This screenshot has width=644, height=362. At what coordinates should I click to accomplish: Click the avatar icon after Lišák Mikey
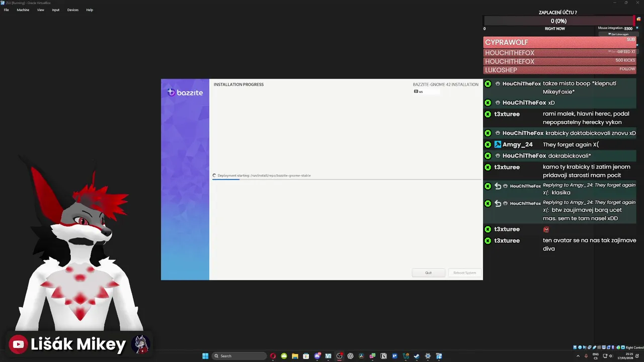click(140, 344)
